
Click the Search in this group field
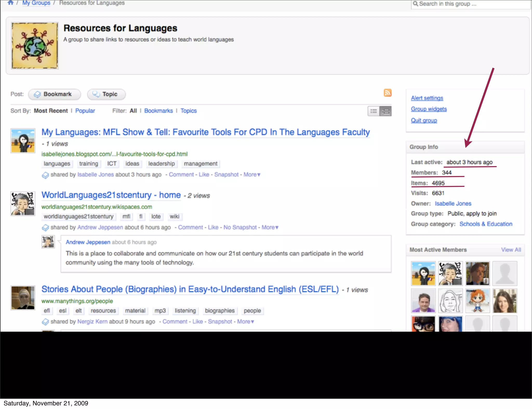470,4
